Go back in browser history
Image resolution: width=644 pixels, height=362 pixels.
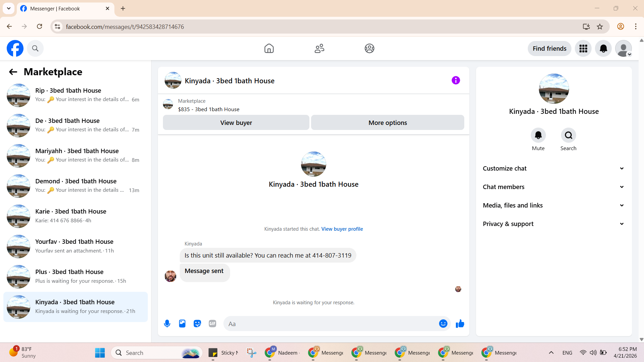pos(9,27)
